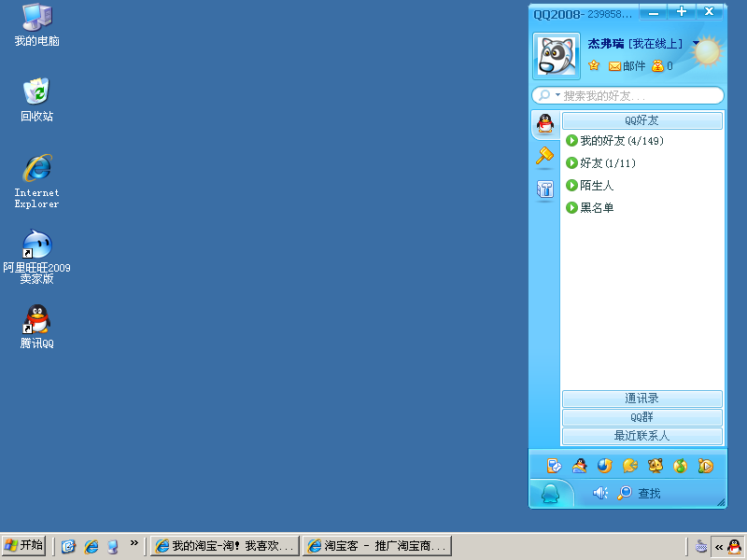Image resolution: width=747 pixels, height=560 pixels.
Task: Switch to the QQ群 panel
Action: [642, 417]
